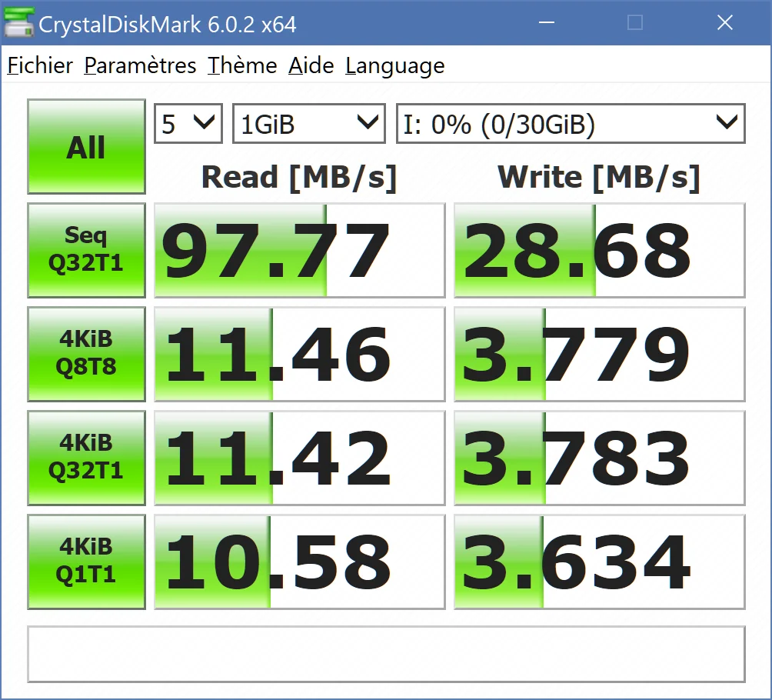Close the CrystalDiskMark window
The height and width of the screenshot is (700, 772).
pyautogui.click(x=725, y=22)
